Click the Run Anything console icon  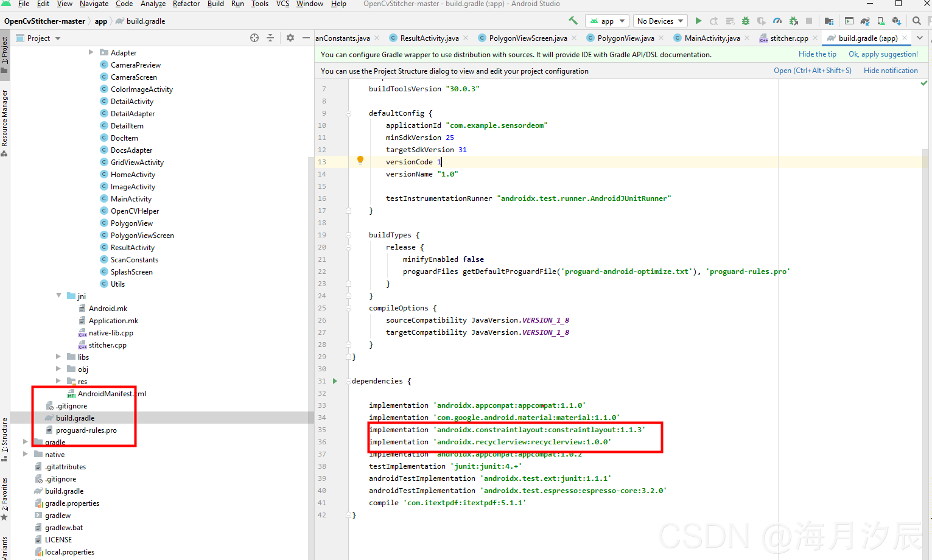point(849,21)
